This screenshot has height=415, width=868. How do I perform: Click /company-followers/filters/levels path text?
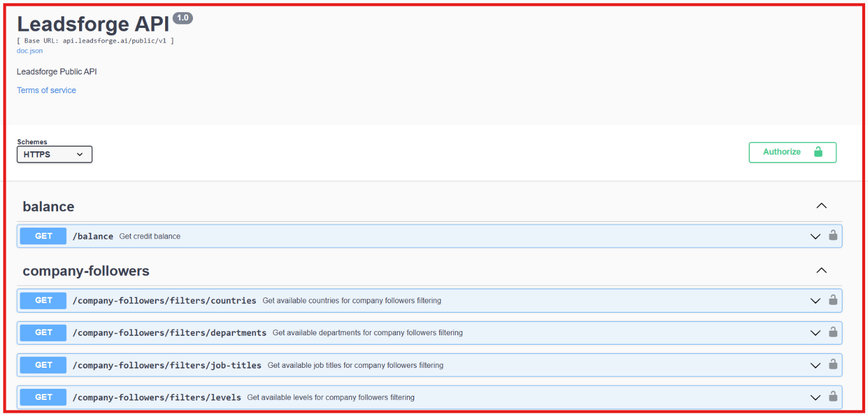[157, 398]
